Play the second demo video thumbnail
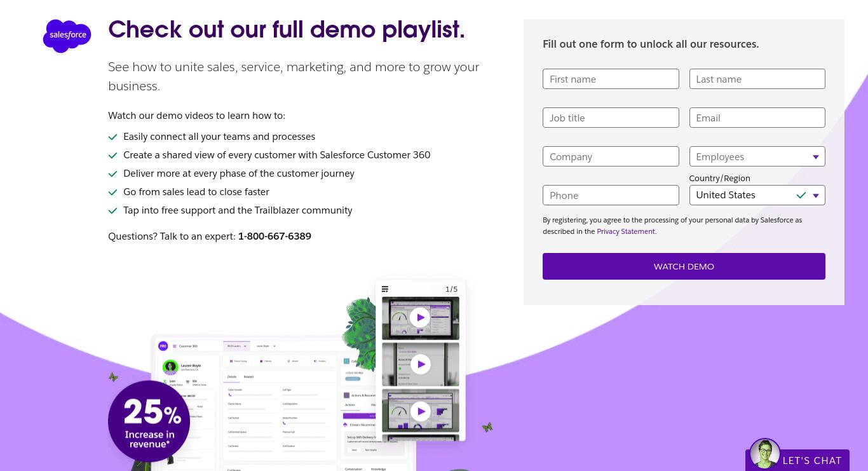Viewport: 868px width, 471px height. click(420, 364)
